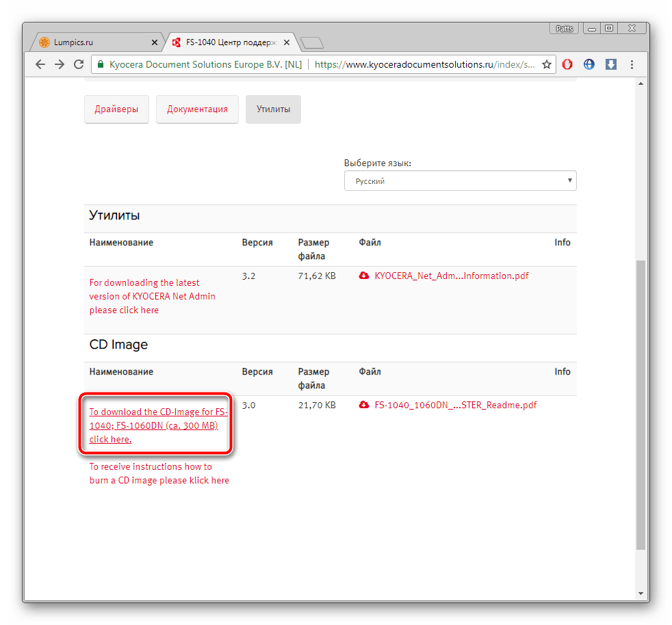672x625 pixels.
Task: Bookmark page with the star icon
Action: [546, 64]
